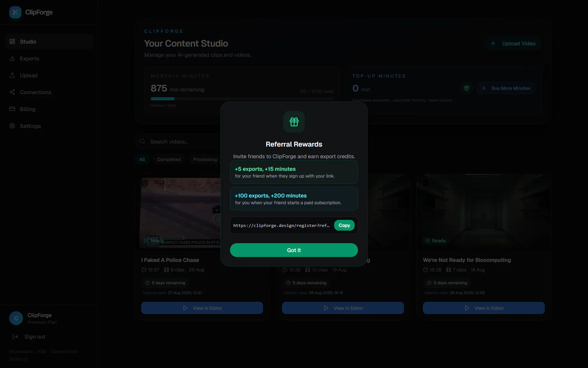Click the "Deletion date: 26 Aug 2026, 12:55" text
588x368 pixels.
click(x=455, y=293)
